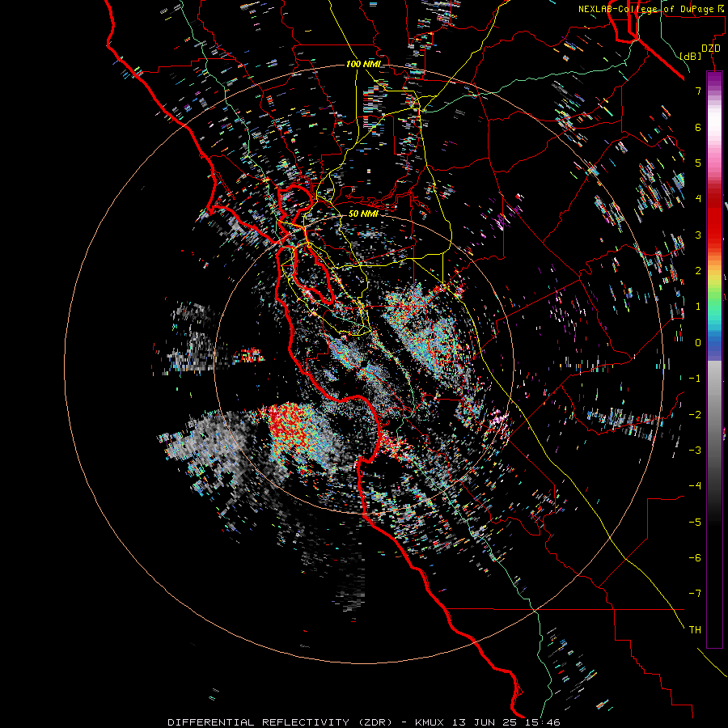
Task: Click the "2" value on color scale
Action: pos(698,271)
